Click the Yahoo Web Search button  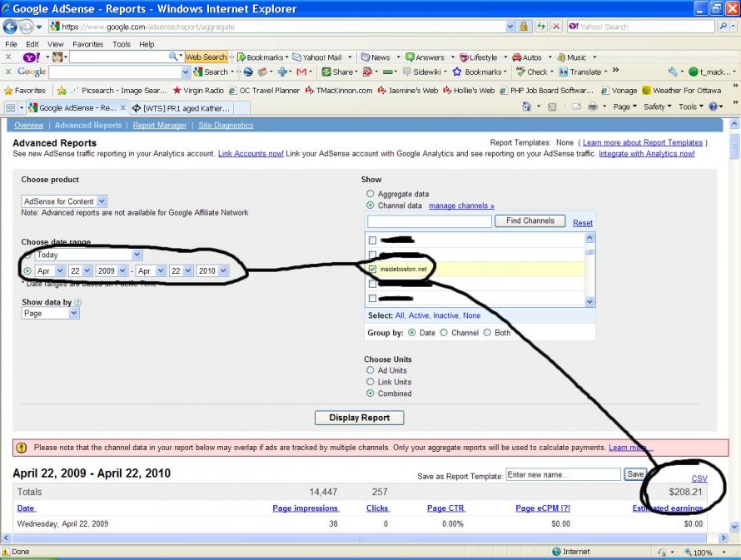tap(206, 57)
